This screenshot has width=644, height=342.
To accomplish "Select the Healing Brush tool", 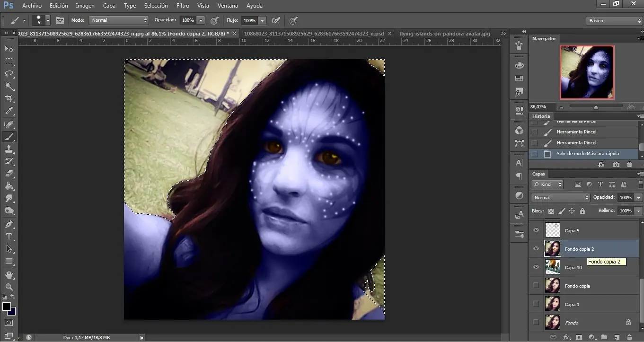I will point(9,124).
